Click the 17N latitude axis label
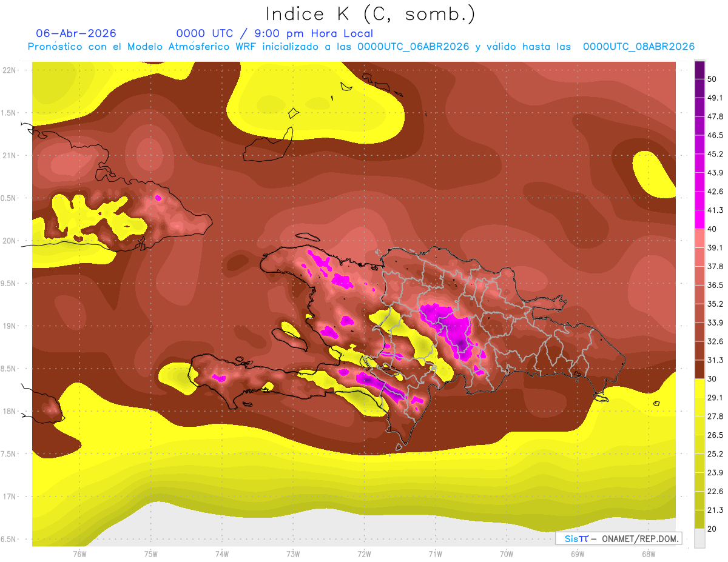Viewport: 728px width, 562px height. point(9,497)
